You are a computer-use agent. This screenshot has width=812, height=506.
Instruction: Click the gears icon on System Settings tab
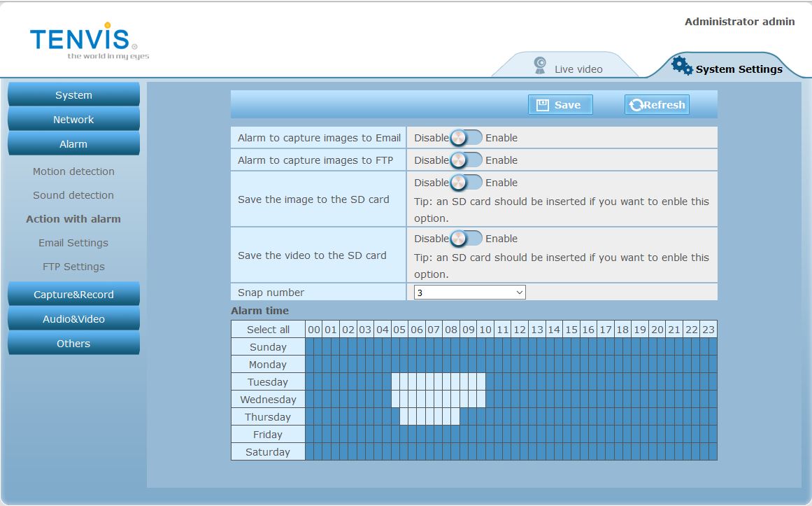(x=681, y=65)
